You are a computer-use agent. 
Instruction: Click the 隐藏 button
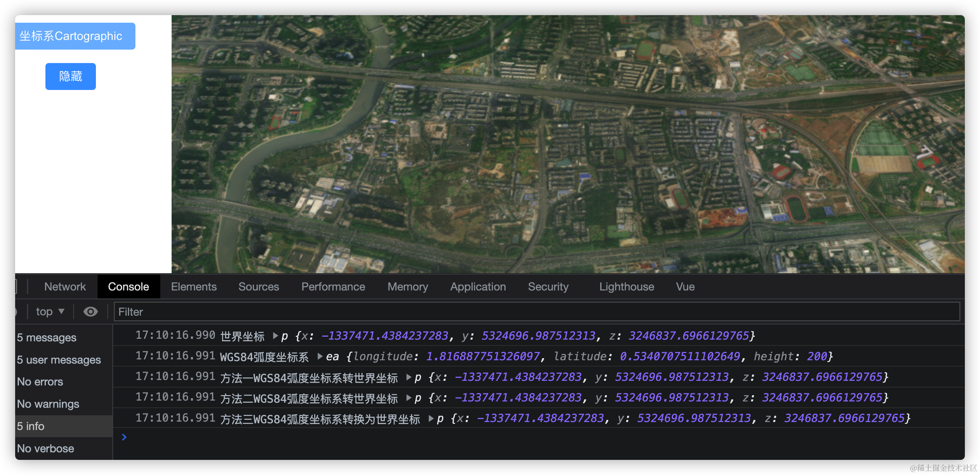70,76
